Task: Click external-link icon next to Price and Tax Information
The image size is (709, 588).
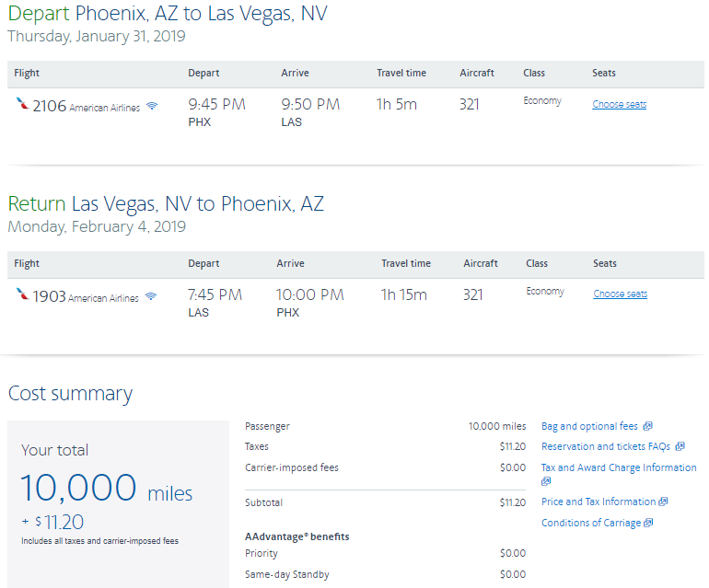Action: tap(663, 502)
